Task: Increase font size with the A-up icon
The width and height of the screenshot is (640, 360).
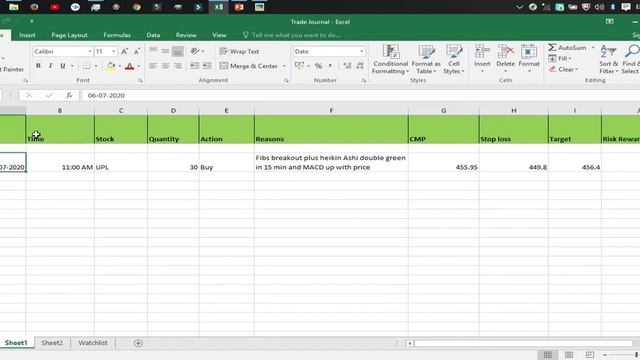Action: (x=124, y=51)
